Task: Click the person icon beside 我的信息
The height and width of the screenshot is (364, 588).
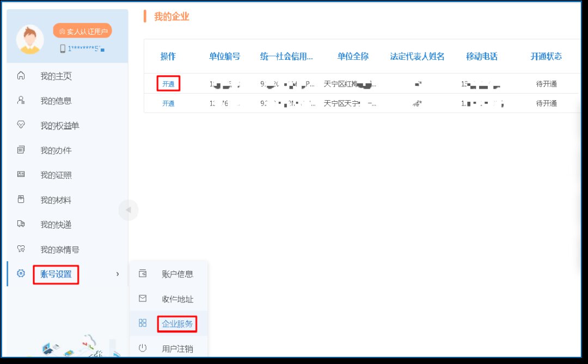Action: 21,101
